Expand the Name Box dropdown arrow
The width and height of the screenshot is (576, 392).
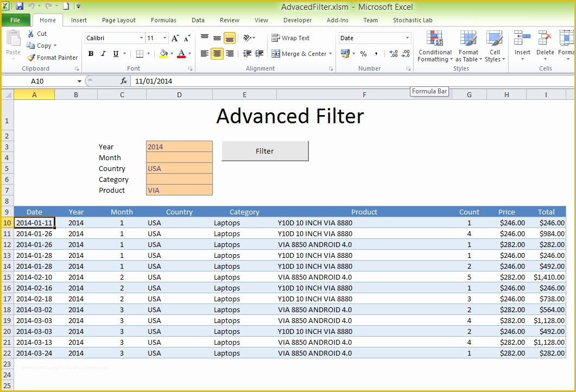coord(79,81)
